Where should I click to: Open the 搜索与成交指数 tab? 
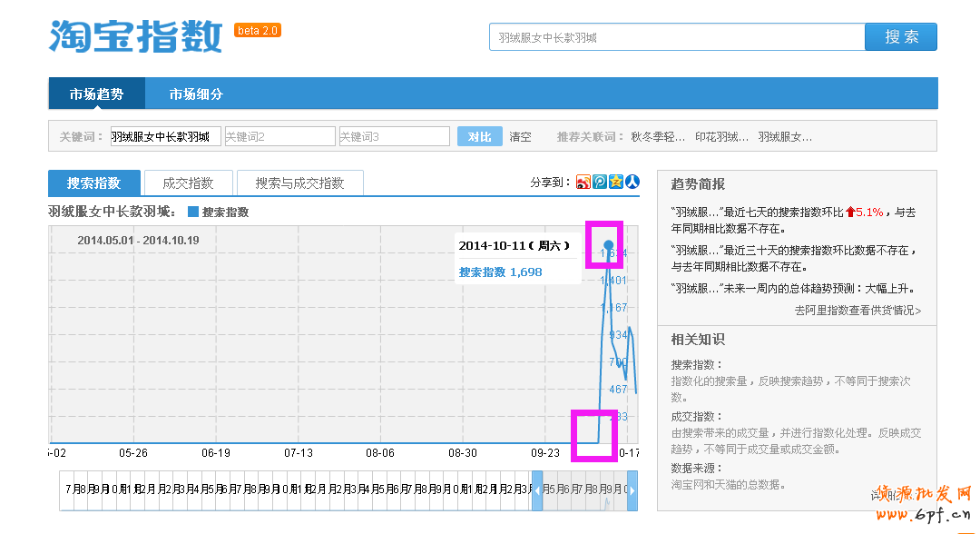pos(299,183)
